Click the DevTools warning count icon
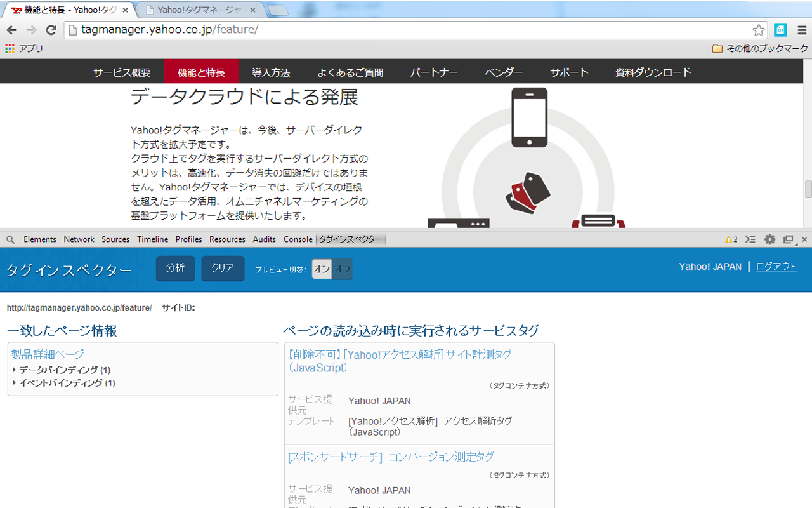812x508 pixels. click(x=731, y=239)
